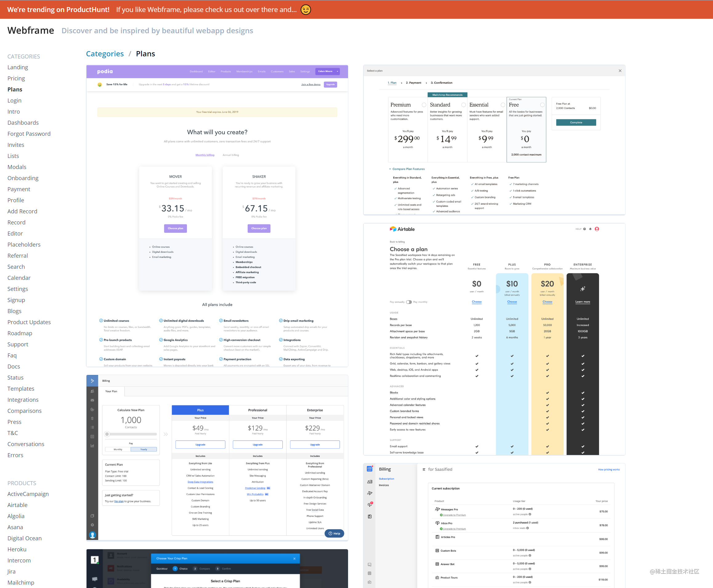
Task: Click the Intercom logo in the Billing thumbnail
Action: pyautogui.click(x=369, y=469)
